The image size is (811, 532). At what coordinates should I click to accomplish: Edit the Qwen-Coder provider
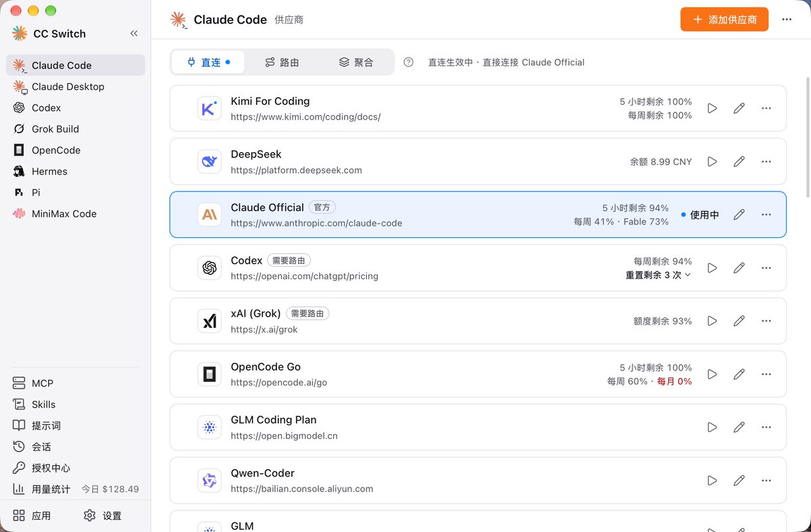(739, 481)
